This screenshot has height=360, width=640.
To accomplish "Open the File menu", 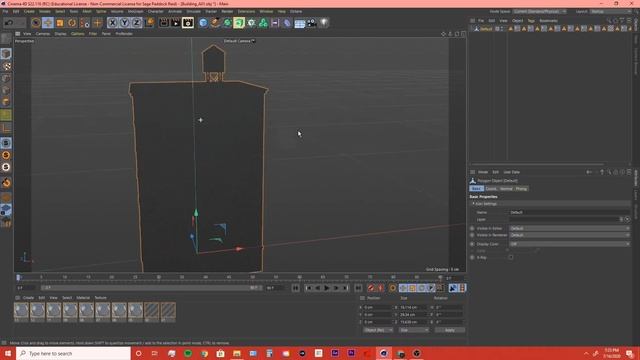I will click(x=5, y=11).
